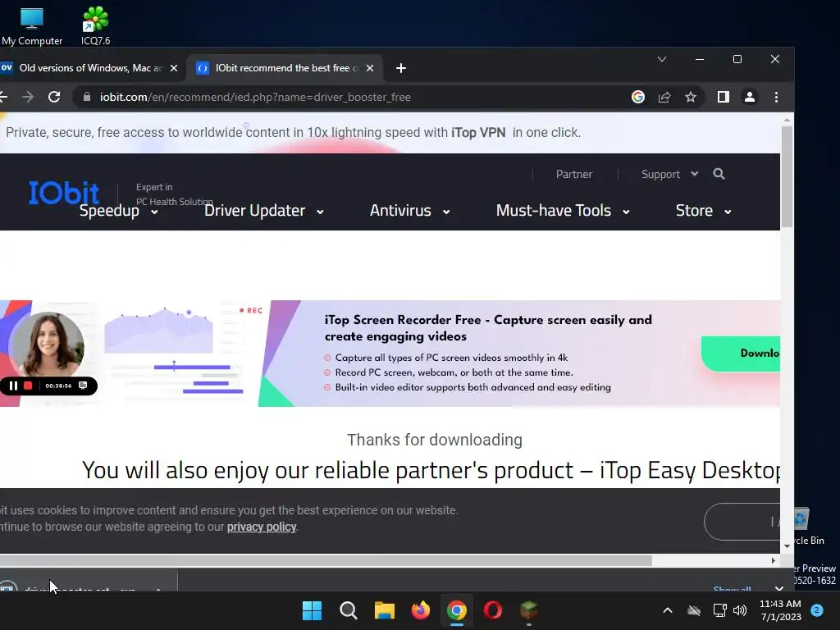840x630 pixels.
Task: Open Chrome three-dot menu
Action: (x=776, y=97)
